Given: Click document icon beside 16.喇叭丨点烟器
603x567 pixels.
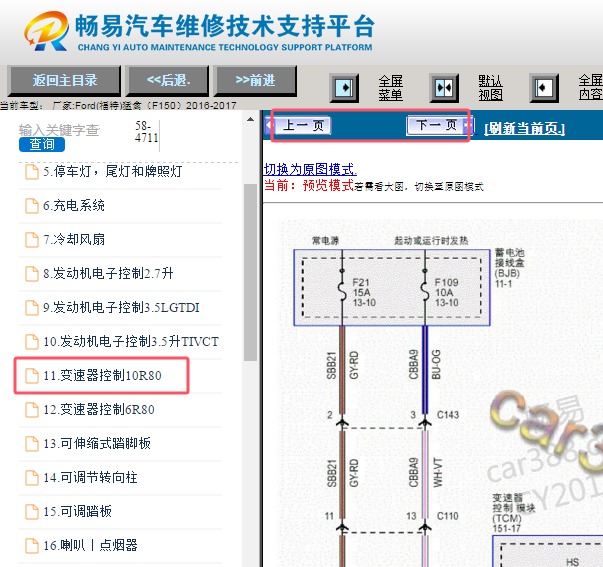Looking at the screenshot, I should pos(32,545).
